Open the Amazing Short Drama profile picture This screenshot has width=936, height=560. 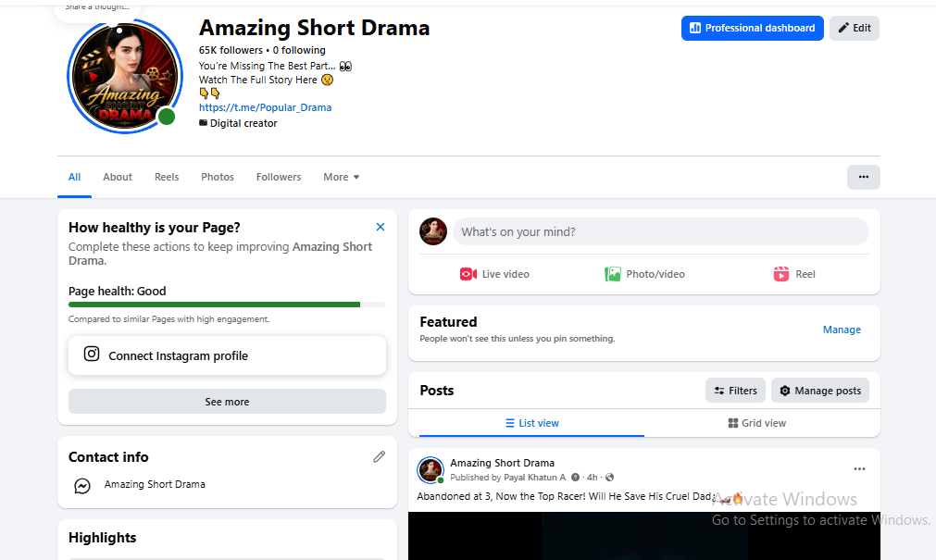pos(125,77)
